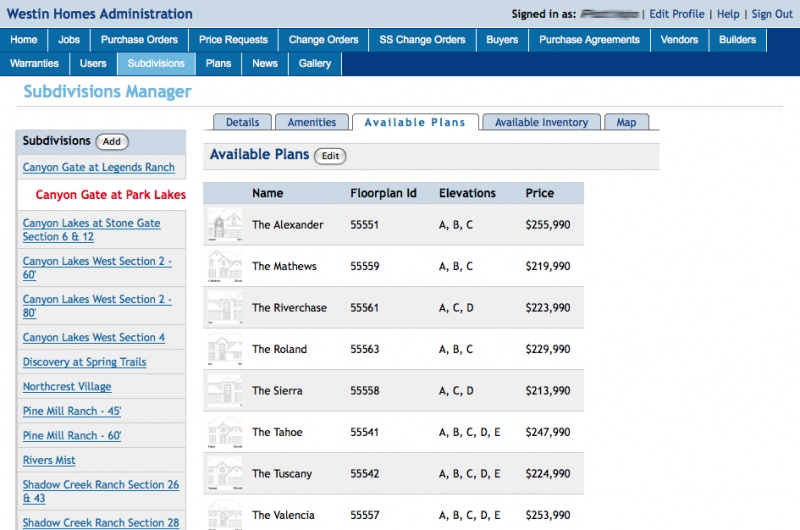Switch to the Details tab
800x530 pixels.
point(242,122)
